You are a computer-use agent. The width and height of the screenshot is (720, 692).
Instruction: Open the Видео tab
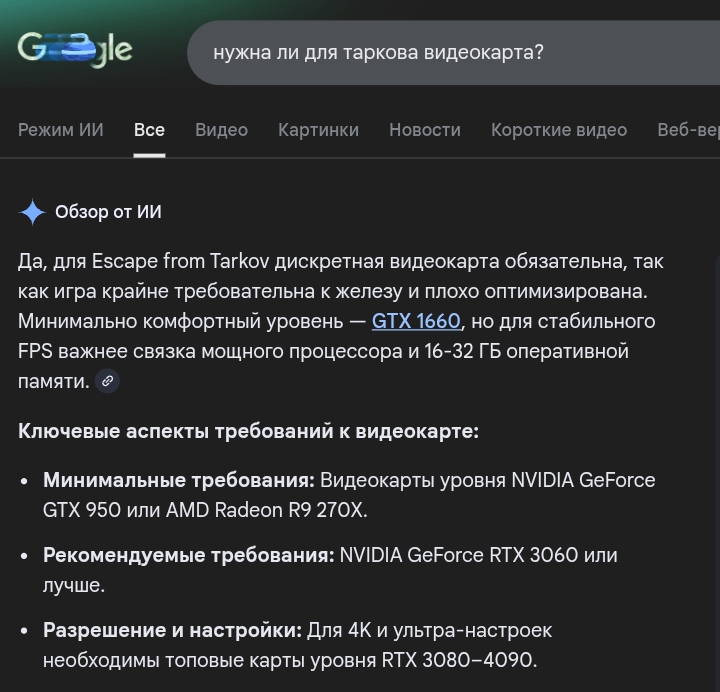[221, 130]
